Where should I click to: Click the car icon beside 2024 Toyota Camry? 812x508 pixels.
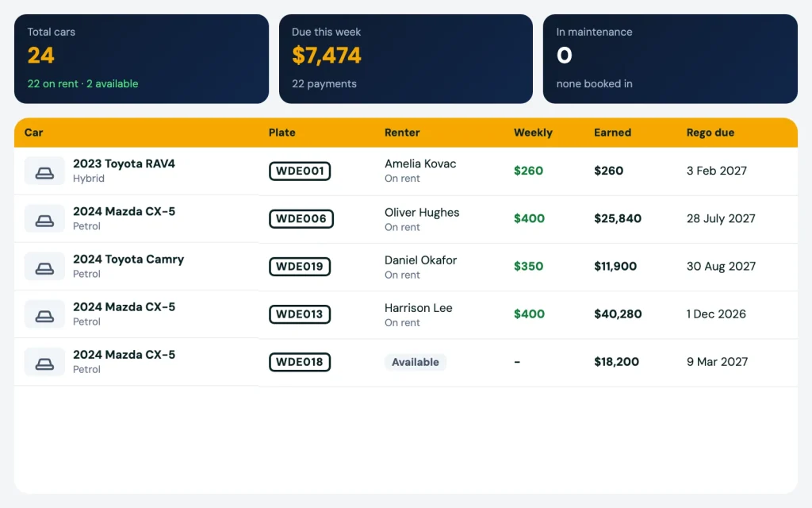point(44,267)
